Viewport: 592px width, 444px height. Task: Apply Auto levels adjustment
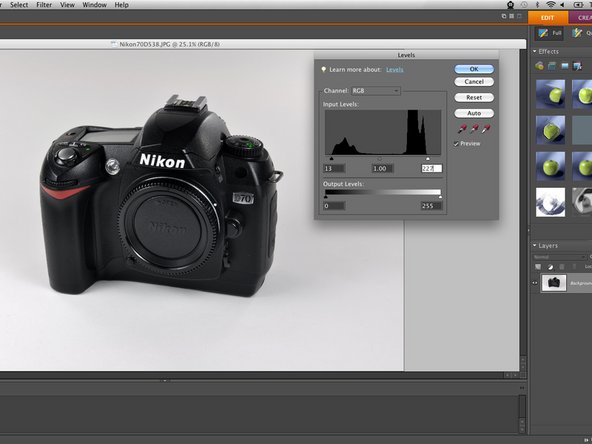474,113
